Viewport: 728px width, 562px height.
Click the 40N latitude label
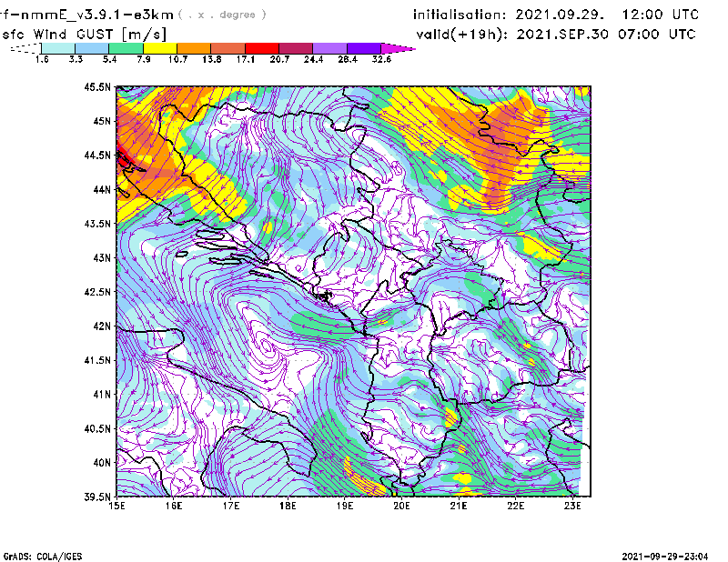(102, 463)
